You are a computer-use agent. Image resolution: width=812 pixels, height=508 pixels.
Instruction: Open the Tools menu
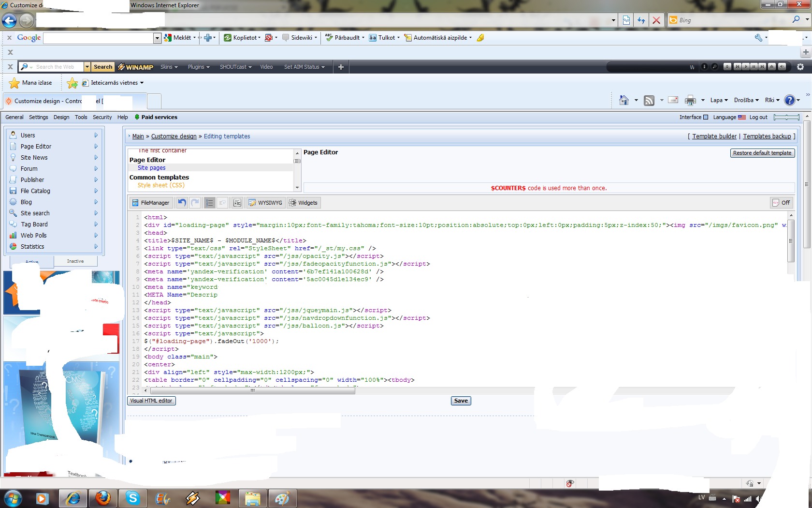pos(81,117)
